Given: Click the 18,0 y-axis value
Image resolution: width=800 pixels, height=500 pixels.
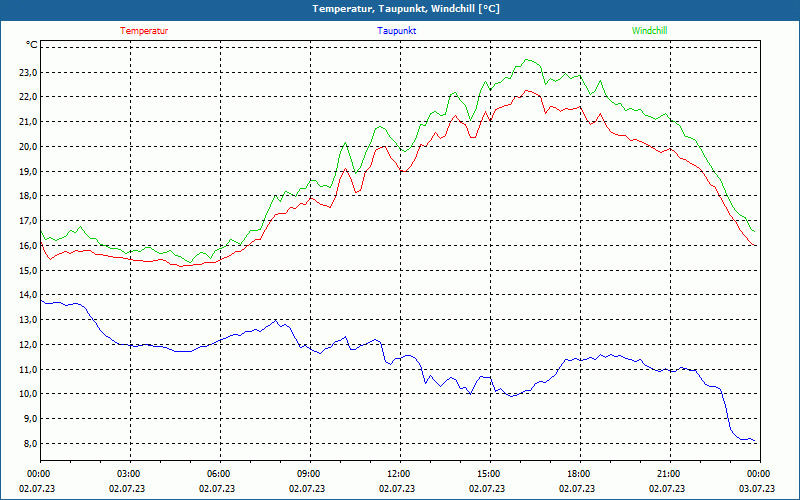Looking at the screenshot, I should point(28,196).
